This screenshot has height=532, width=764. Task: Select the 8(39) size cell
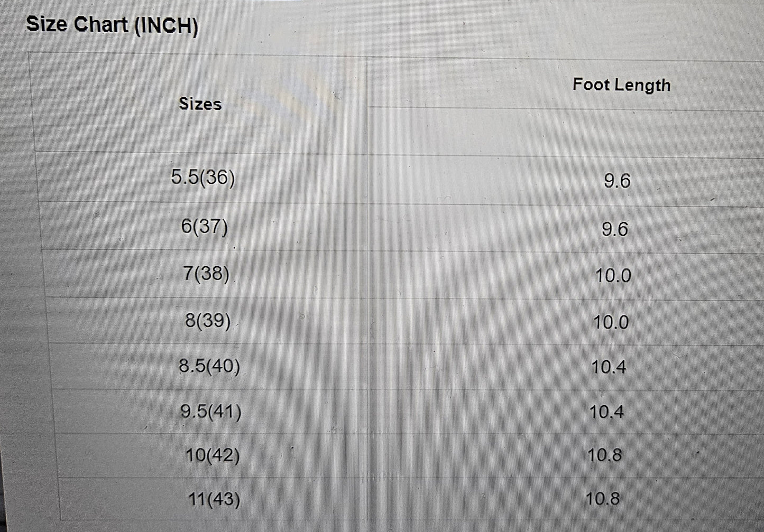tap(208, 320)
